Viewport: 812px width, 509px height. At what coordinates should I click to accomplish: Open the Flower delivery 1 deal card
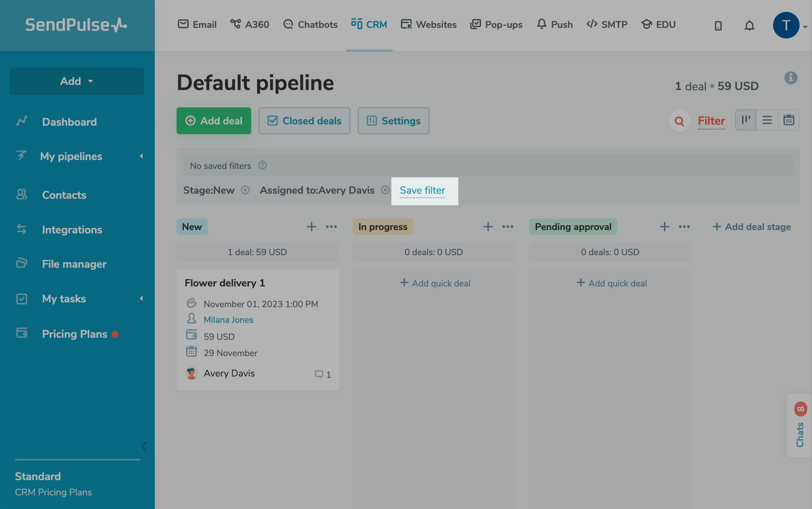click(x=225, y=283)
